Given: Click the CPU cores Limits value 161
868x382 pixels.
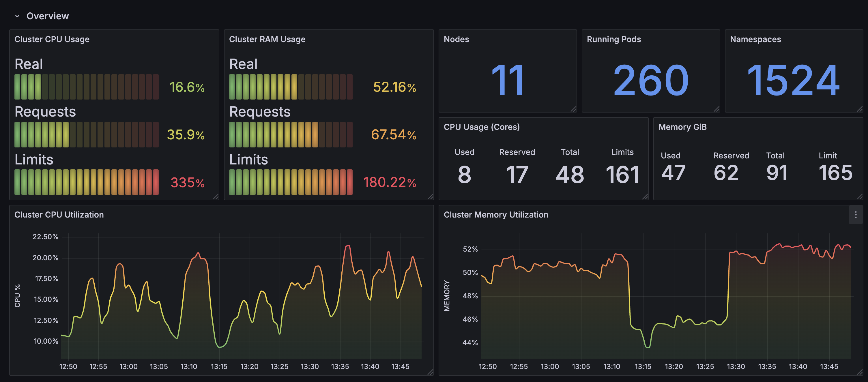Looking at the screenshot, I should coord(622,175).
